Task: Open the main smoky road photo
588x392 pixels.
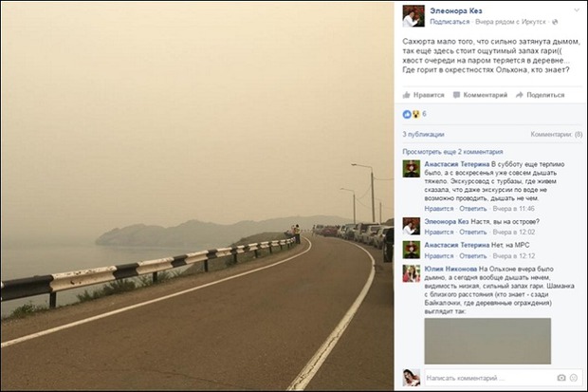Action: click(x=197, y=196)
